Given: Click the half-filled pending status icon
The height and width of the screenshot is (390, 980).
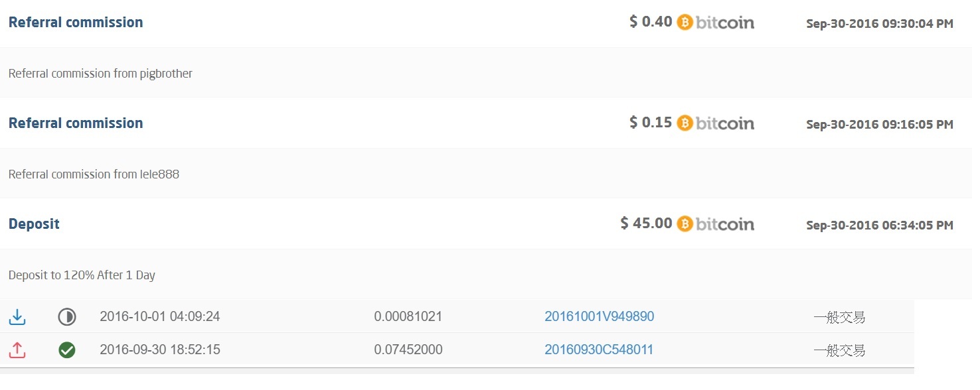Looking at the screenshot, I should pyautogui.click(x=66, y=317).
